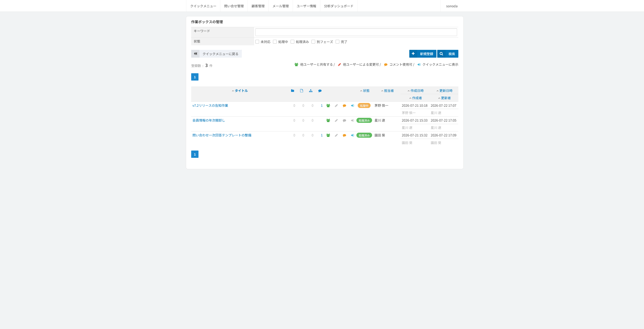Screen dimensions: 644x329
Task: Click the plus icon on 新規登録 button
Action: (413, 54)
